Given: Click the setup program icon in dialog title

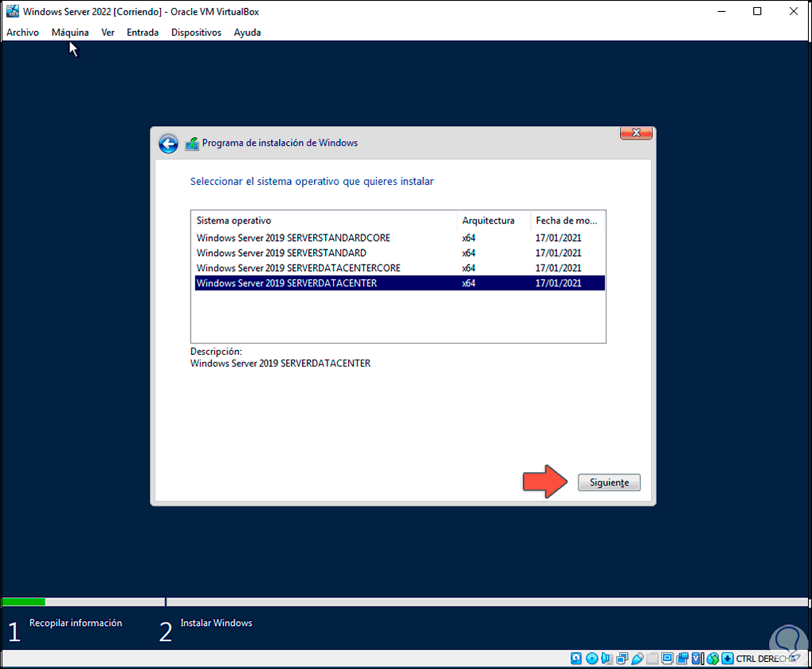Looking at the screenshot, I should coord(191,144).
